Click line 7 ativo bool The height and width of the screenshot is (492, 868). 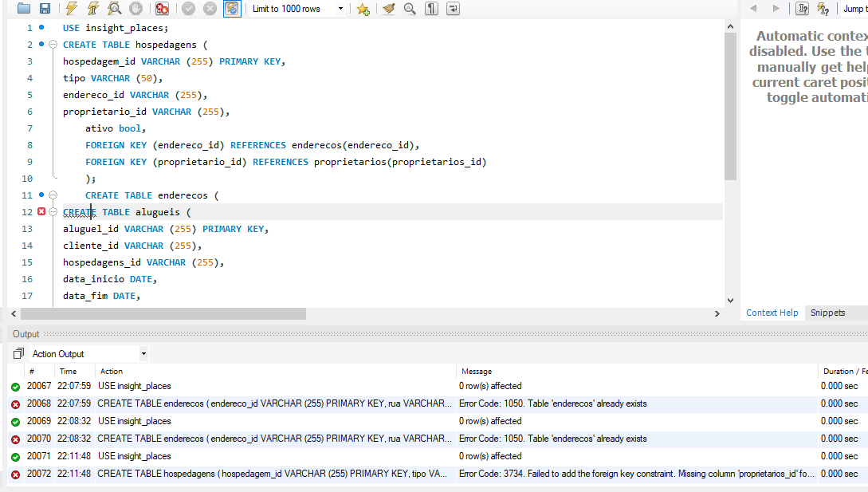point(115,128)
